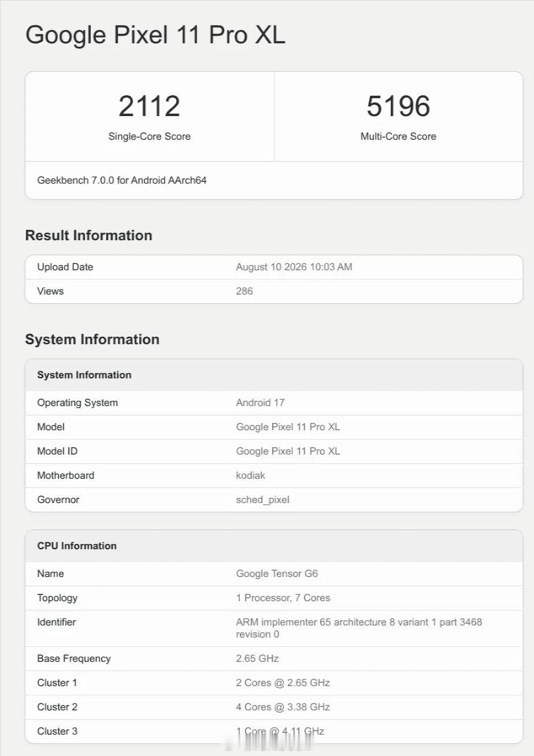Select the 1 Processor, 7 Cores value
Image resolution: width=534 pixels, height=756 pixels.
click(283, 598)
